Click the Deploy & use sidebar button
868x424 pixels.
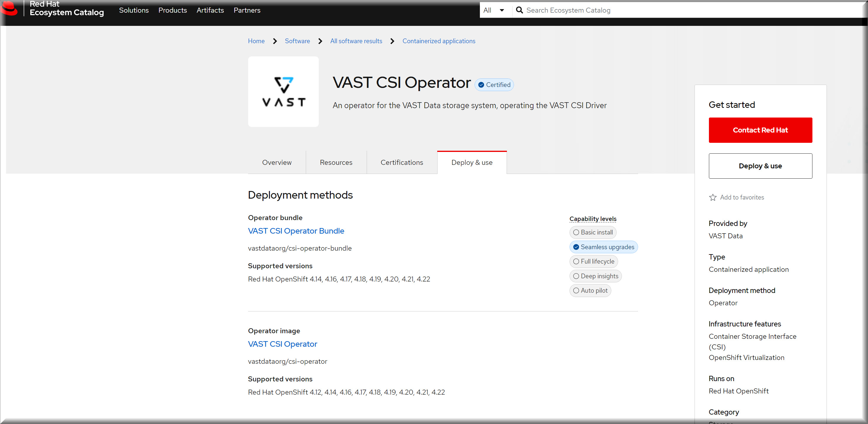click(760, 166)
